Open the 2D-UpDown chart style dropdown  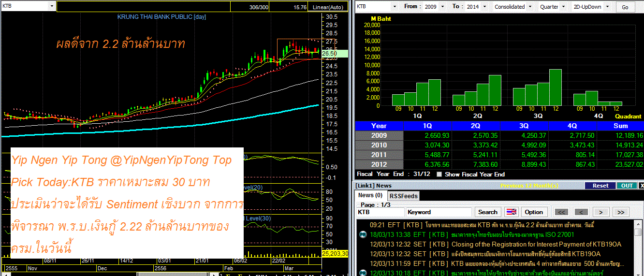click(608, 7)
